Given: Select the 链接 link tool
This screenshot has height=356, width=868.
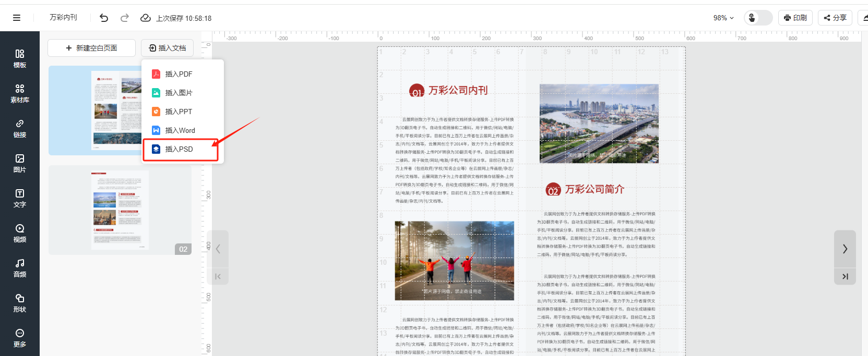Looking at the screenshot, I should [20, 128].
